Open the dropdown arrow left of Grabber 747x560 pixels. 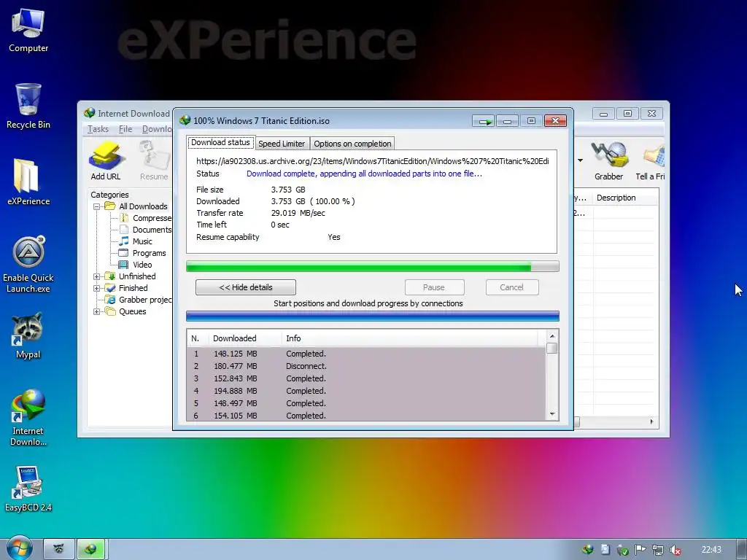(580, 160)
